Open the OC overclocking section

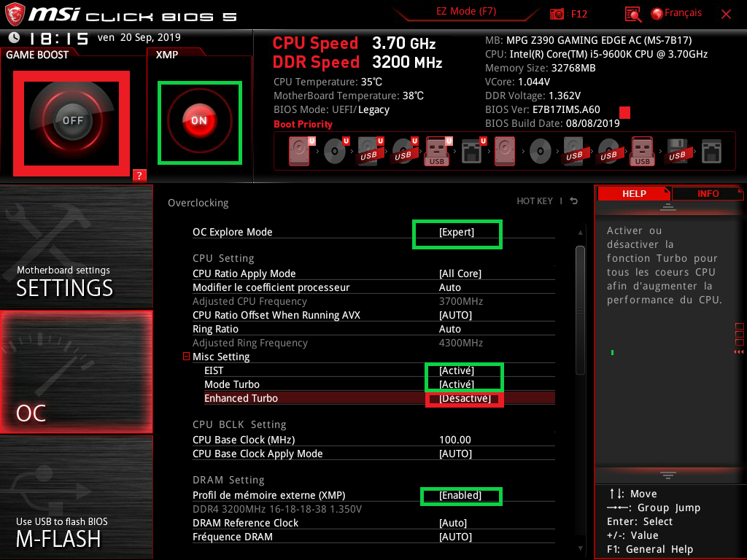click(x=76, y=372)
